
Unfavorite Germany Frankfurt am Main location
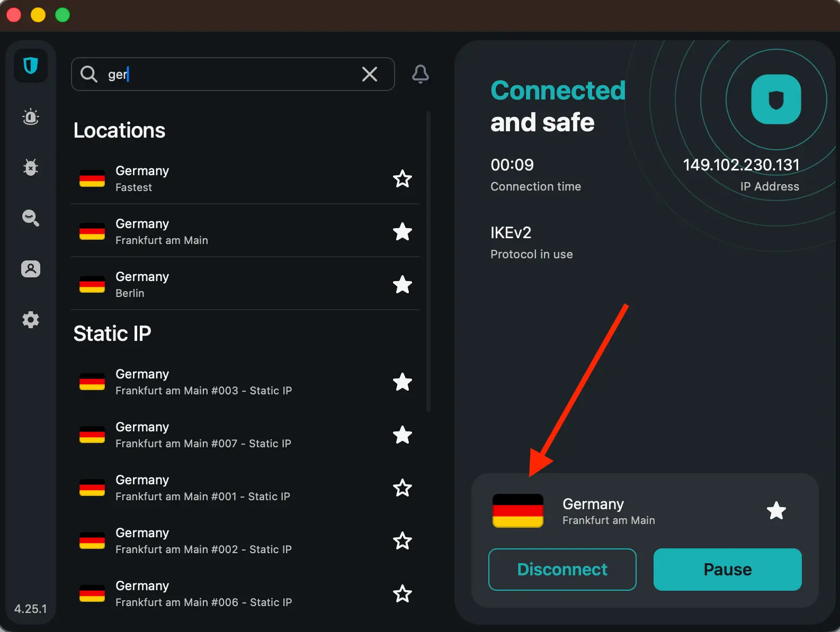click(403, 232)
